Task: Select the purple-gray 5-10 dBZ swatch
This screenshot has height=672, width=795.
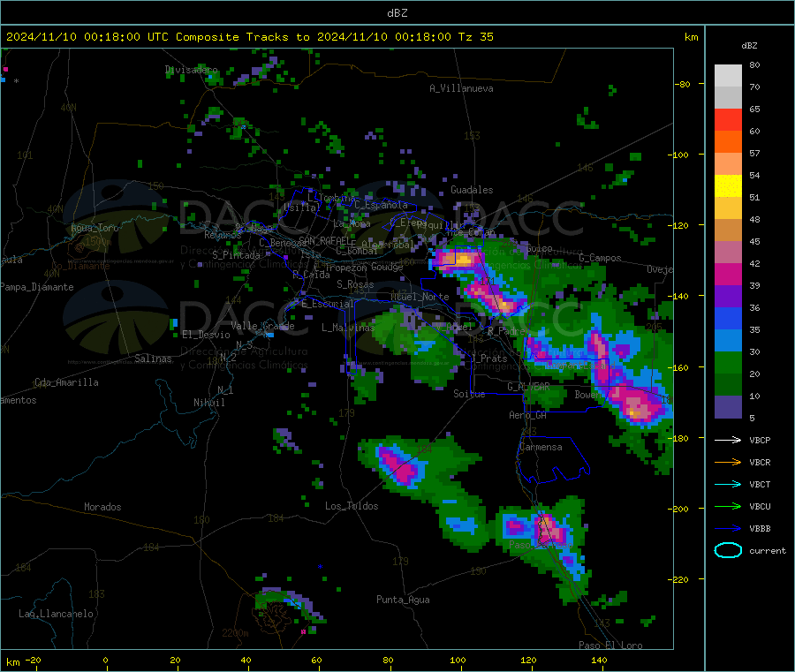Action: coord(728,407)
